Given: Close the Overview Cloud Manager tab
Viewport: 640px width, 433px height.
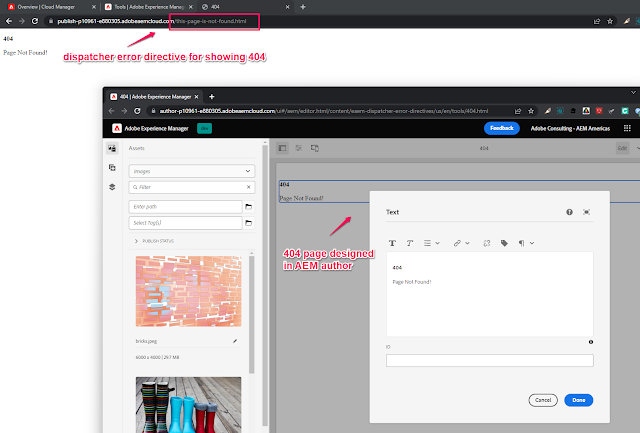Looking at the screenshot, I should click(x=94, y=7).
